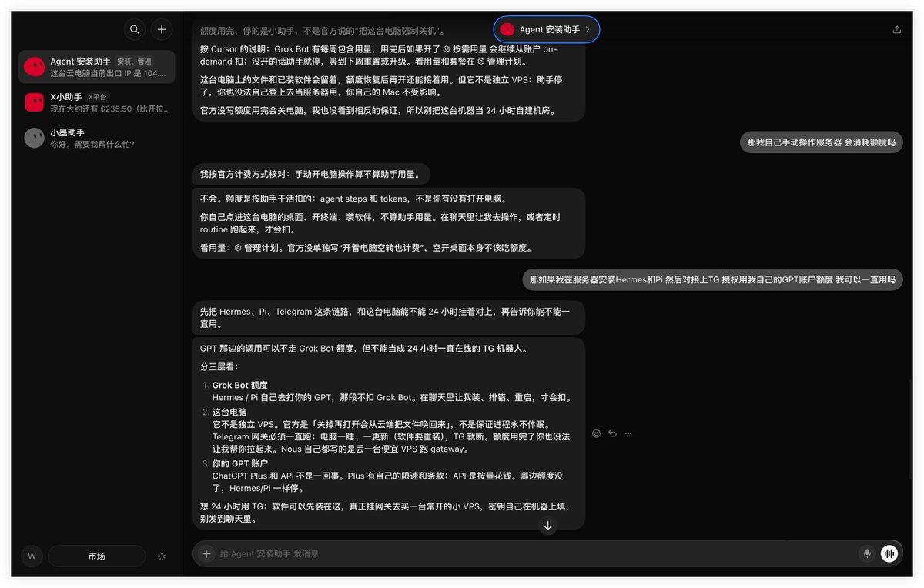The width and height of the screenshot is (924, 588).
Task: Click the red Agent 安装助手 avatar in sidebar
Action: [x=34, y=67]
